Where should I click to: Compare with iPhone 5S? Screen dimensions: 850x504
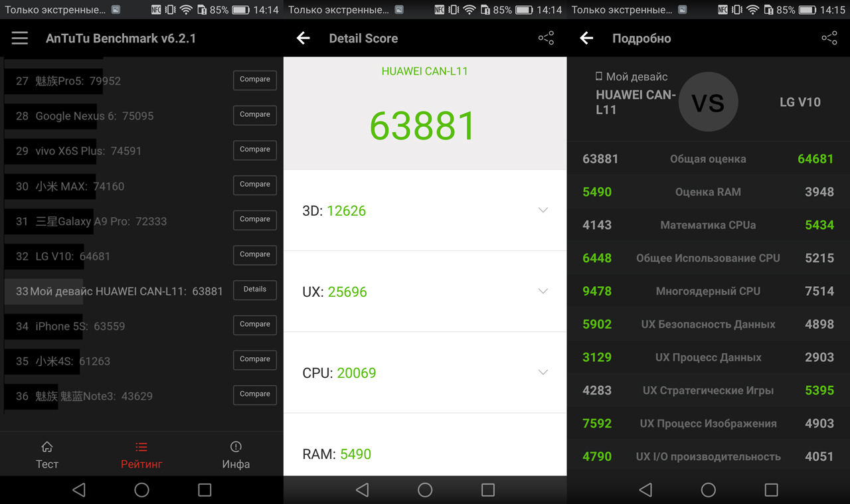[255, 325]
